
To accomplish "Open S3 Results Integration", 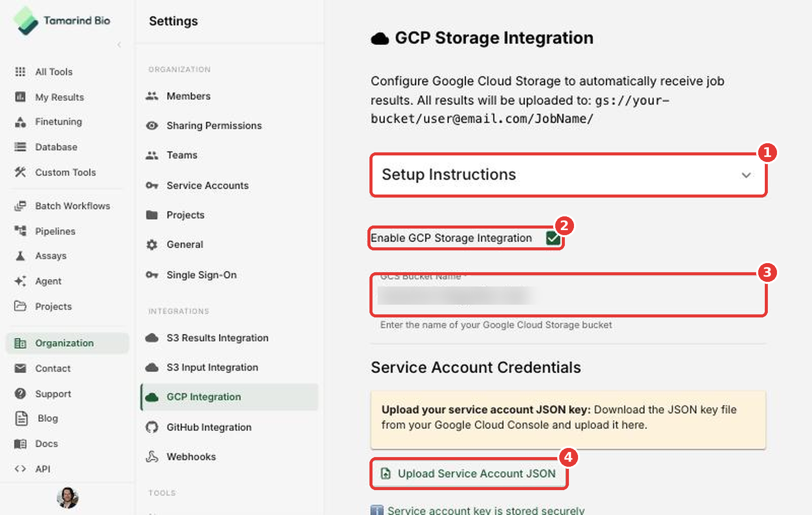I will click(x=228, y=338).
